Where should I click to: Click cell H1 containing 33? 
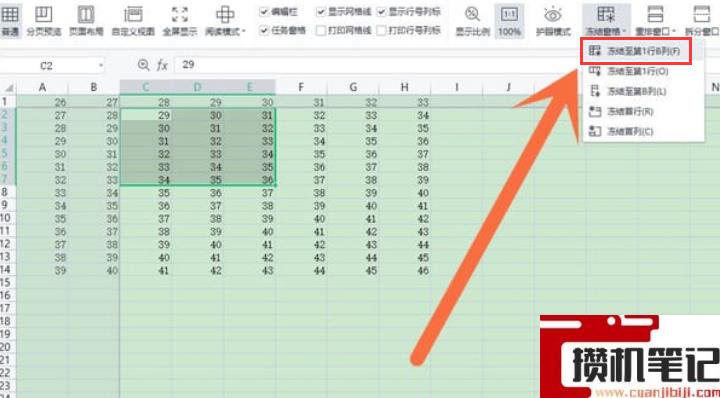click(405, 102)
